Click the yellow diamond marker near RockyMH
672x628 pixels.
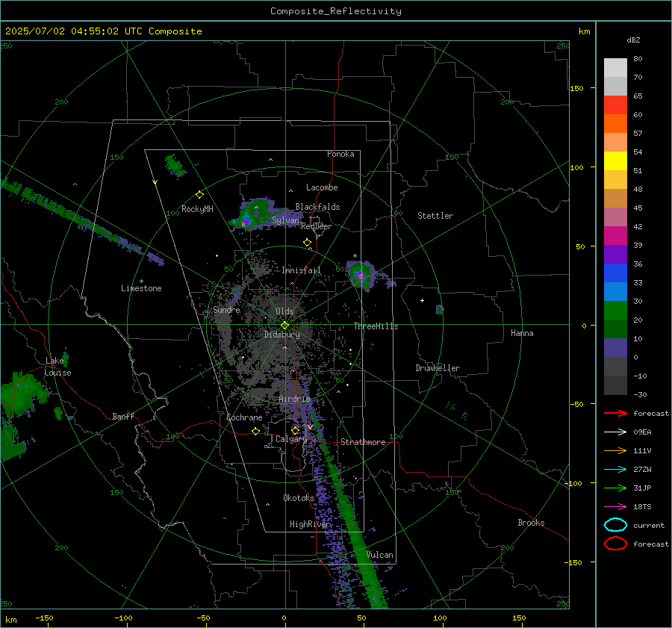tap(199, 195)
